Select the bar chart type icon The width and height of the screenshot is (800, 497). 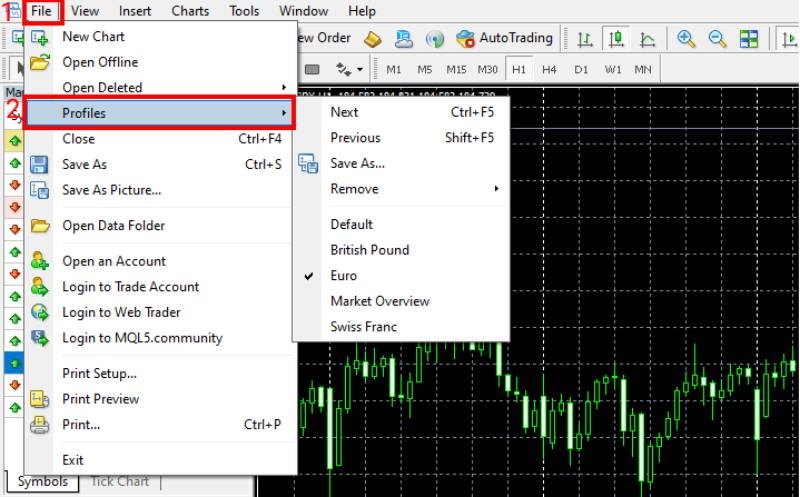pyautogui.click(x=585, y=39)
